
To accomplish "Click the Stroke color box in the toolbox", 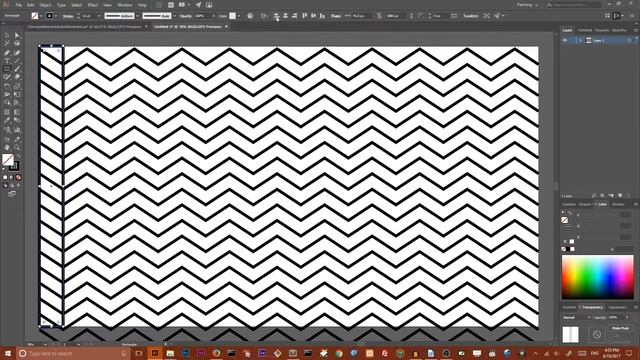I will [x=14, y=166].
